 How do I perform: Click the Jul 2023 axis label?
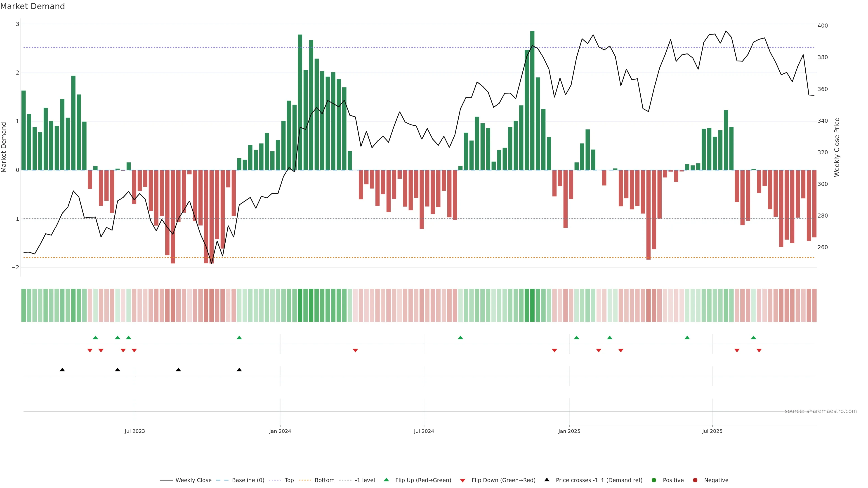coord(135,431)
